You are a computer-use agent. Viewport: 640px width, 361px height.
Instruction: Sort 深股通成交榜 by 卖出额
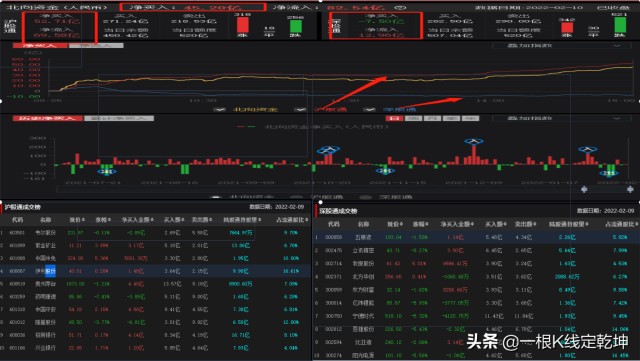click(525, 224)
